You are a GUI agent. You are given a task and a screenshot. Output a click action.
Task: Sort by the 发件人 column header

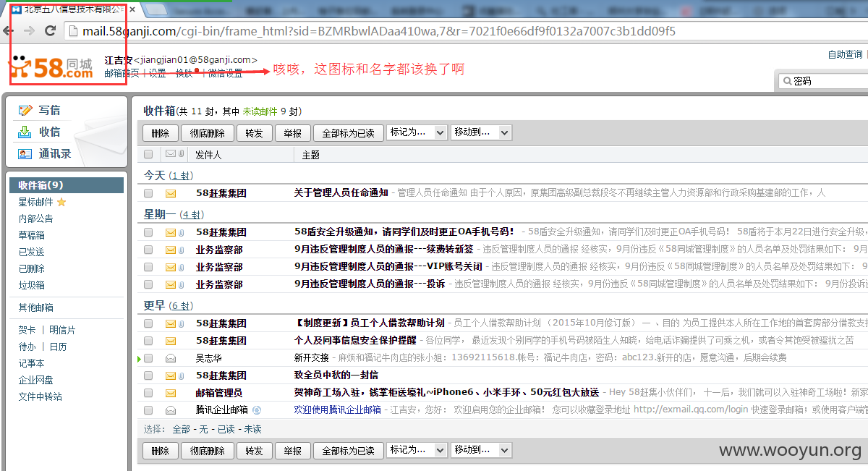click(208, 155)
